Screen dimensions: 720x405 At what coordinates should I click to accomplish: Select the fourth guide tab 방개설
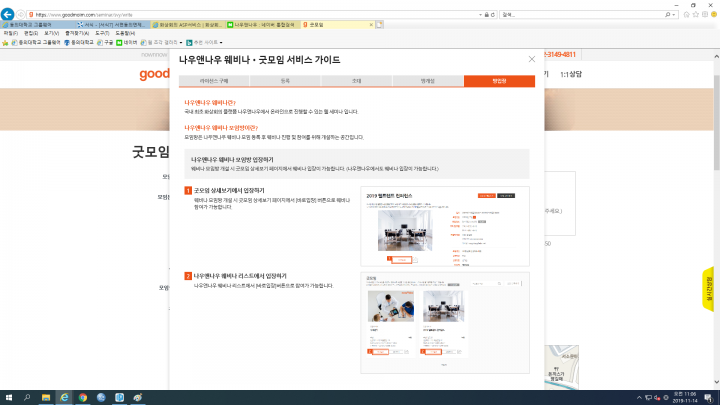[428, 81]
